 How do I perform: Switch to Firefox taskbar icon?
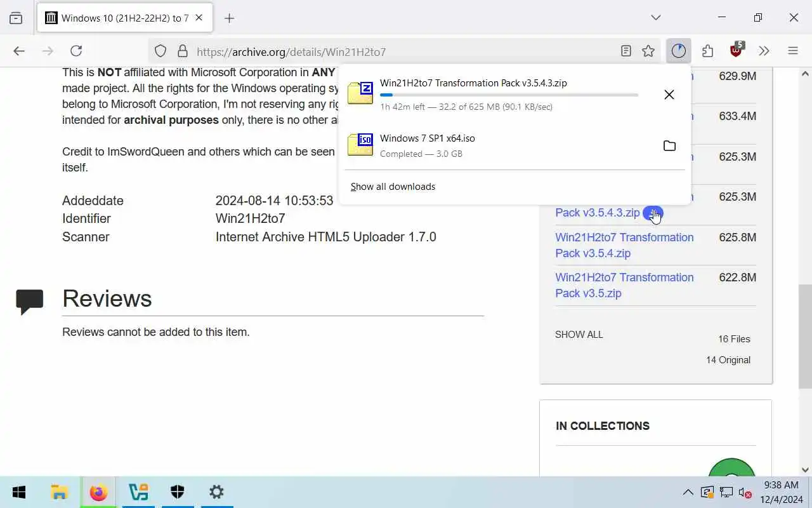click(x=98, y=492)
